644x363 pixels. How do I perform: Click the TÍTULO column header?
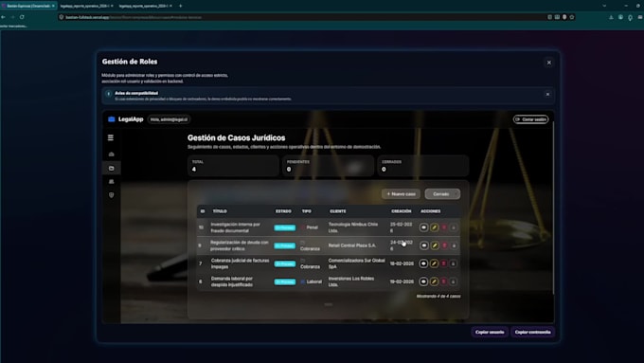(x=220, y=211)
